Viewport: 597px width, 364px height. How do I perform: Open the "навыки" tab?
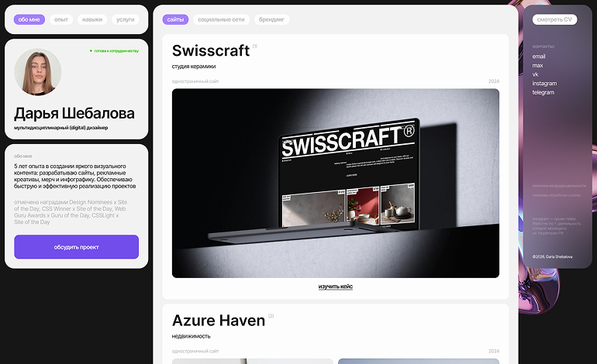[x=92, y=19]
